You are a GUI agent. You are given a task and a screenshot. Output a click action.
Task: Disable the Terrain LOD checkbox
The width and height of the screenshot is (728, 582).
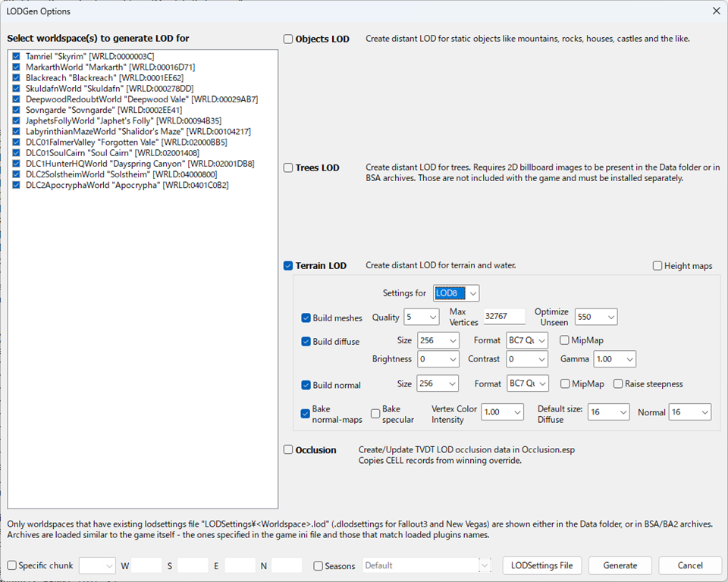288,265
